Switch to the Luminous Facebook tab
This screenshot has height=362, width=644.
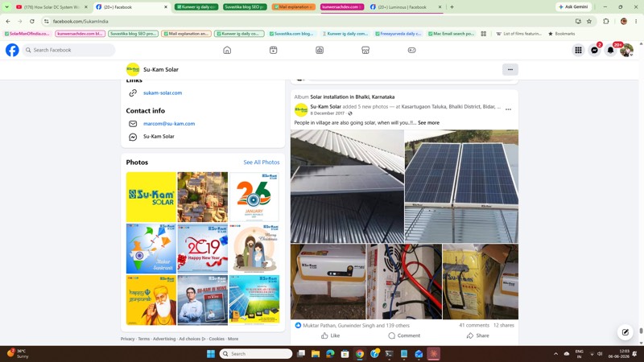pos(406,7)
